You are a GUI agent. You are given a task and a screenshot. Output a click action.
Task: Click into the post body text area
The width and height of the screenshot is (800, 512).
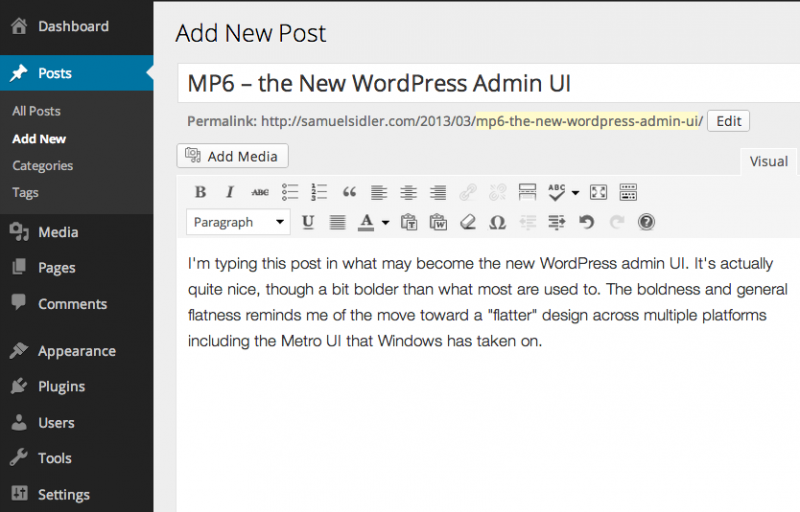[488, 375]
